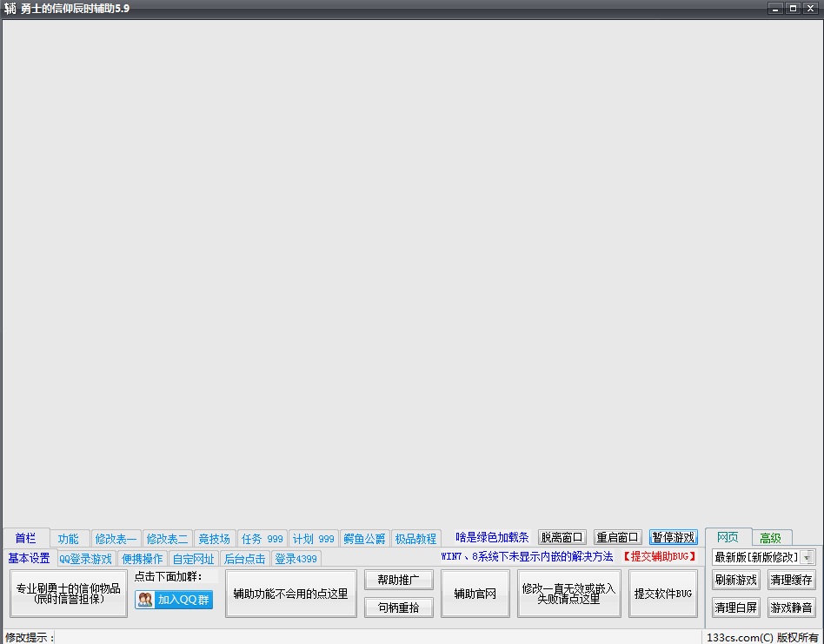Click the 133cs.com(C) 版权所有 status text

coord(762,637)
